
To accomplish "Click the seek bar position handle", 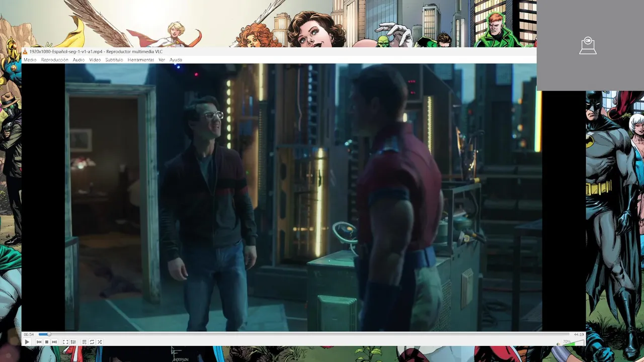I will [x=49, y=334].
